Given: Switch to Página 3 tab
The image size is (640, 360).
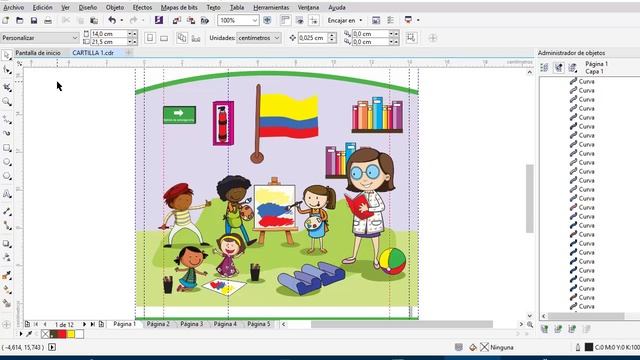Looking at the screenshot, I should pyautogui.click(x=191, y=324).
